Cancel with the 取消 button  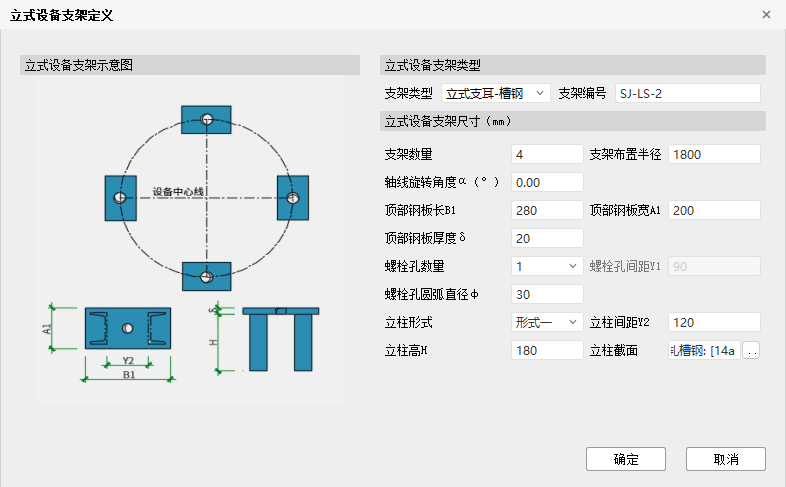[x=725, y=459]
